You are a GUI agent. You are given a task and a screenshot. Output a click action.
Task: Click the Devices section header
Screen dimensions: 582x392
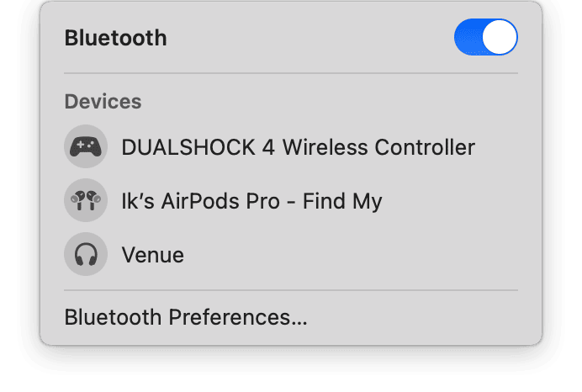103,102
